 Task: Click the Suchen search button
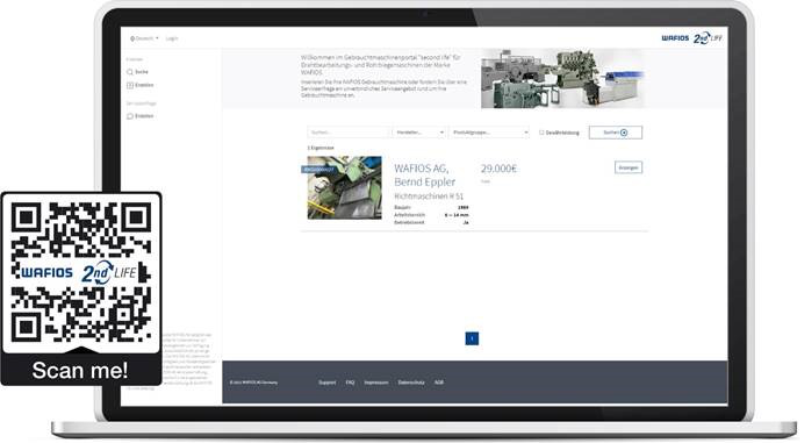coord(615,132)
